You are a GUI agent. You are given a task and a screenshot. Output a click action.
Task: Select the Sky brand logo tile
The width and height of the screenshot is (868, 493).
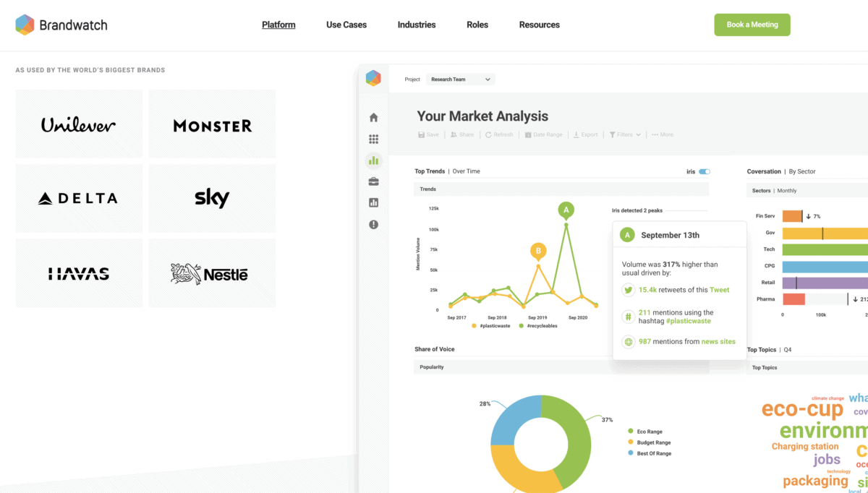pyautogui.click(x=212, y=199)
